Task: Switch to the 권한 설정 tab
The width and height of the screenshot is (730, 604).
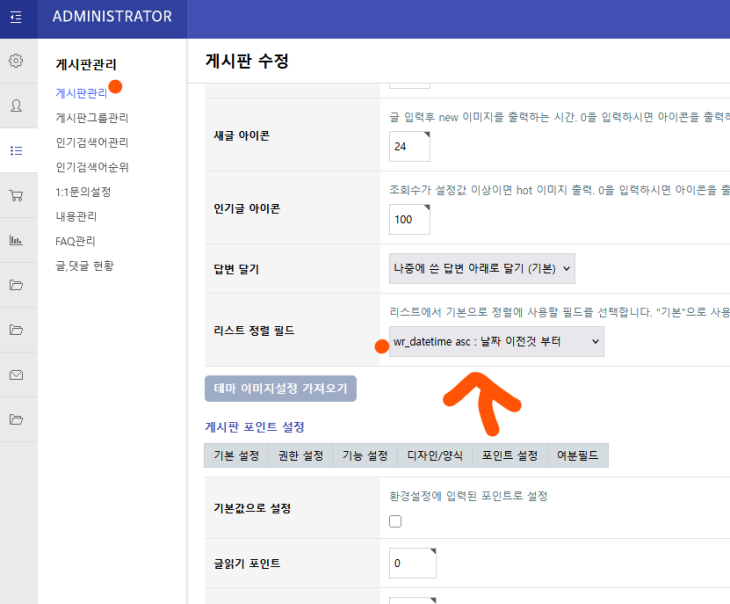Action: click(299, 456)
